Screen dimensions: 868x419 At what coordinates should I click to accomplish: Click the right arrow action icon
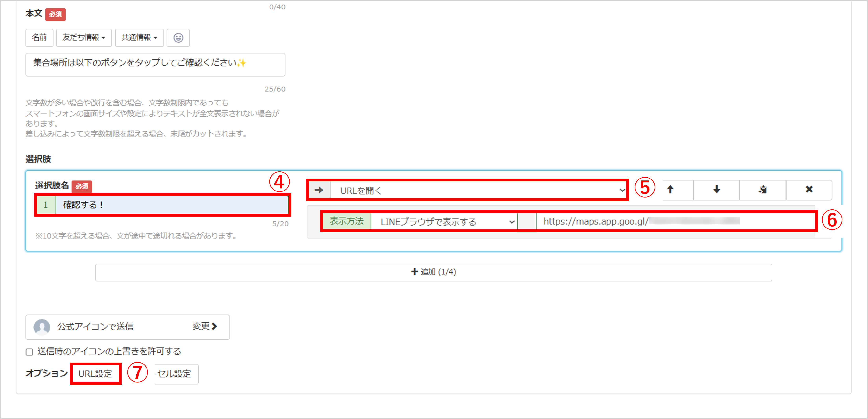[x=319, y=190]
